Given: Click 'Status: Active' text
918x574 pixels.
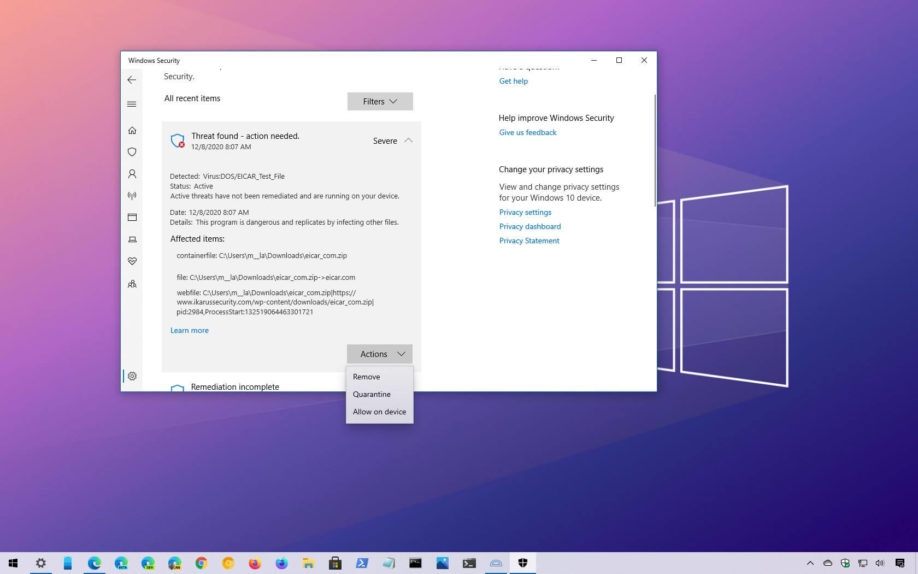Looking at the screenshot, I should pos(191,186).
